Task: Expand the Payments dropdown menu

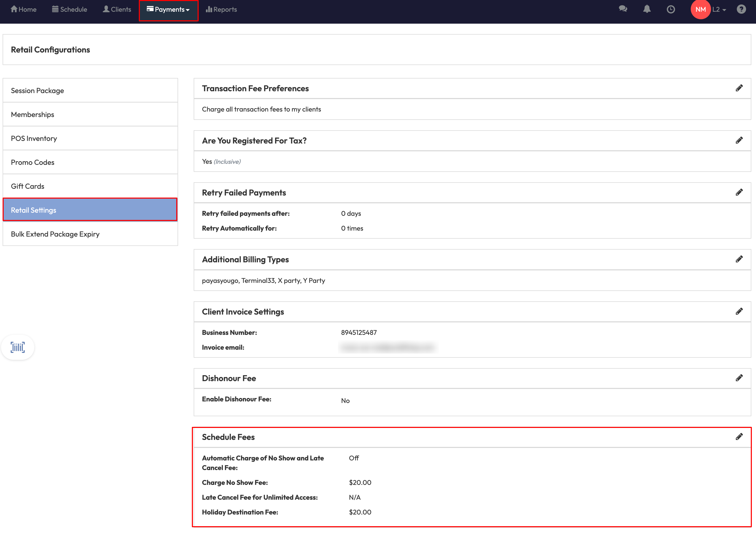Action: click(168, 10)
